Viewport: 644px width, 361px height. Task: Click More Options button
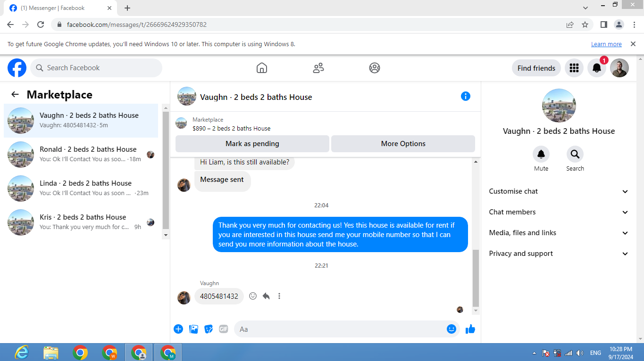403,144
